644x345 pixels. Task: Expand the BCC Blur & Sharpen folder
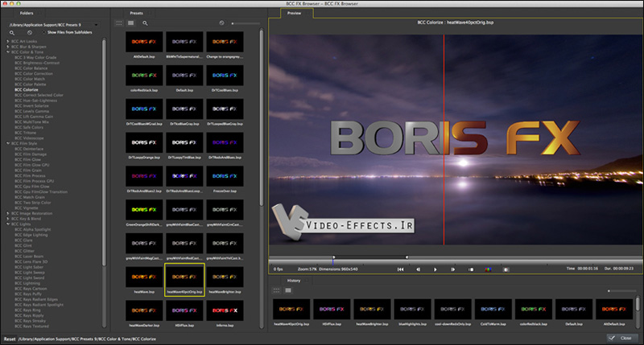click(8, 47)
